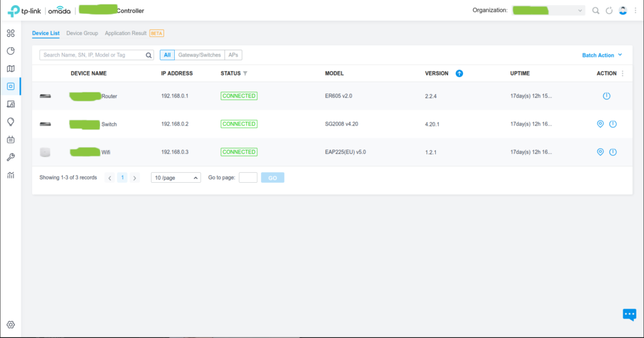Switch to the Application Result tab

tap(126, 33)
